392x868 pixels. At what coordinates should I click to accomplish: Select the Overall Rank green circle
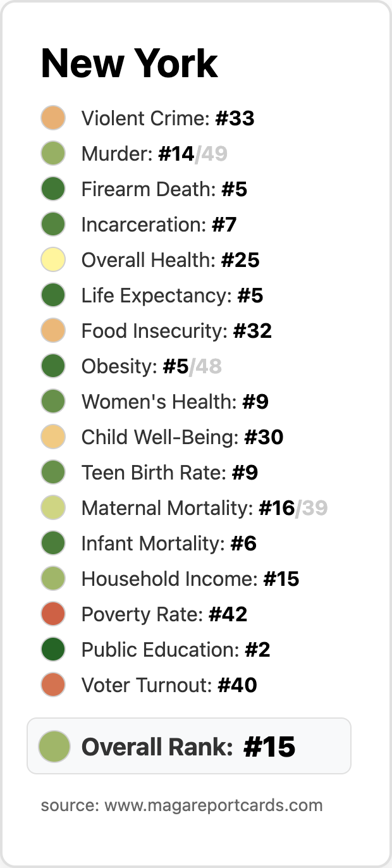tap(54, 746)
